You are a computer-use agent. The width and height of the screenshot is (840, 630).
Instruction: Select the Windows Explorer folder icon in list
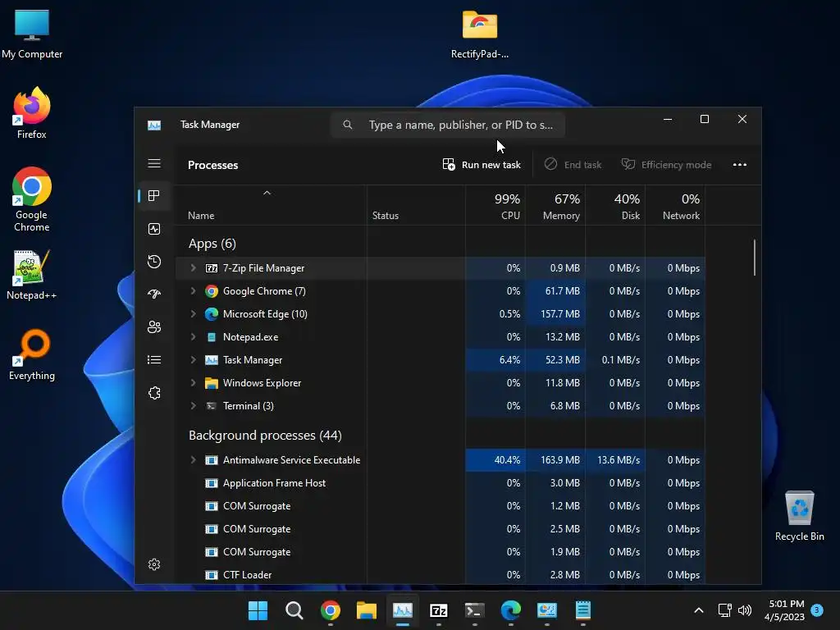pyautogui.click(x=212, y=383)
